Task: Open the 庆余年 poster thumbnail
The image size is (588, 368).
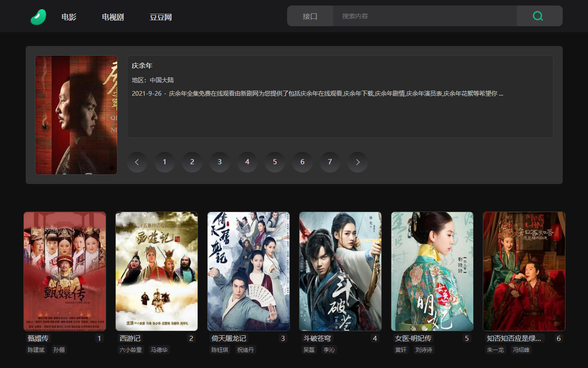Action: [76, 115]
